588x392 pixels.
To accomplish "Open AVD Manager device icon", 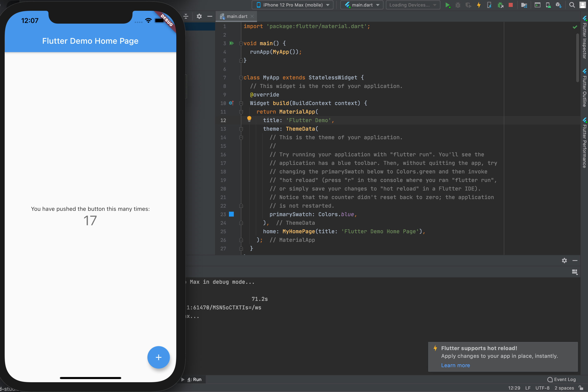I will 548,5.
